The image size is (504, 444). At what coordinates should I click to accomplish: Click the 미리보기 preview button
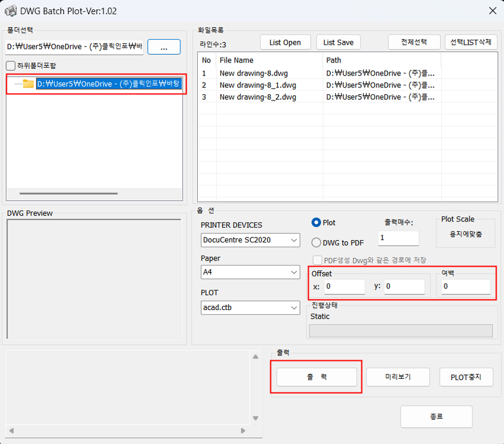[397, 377]
